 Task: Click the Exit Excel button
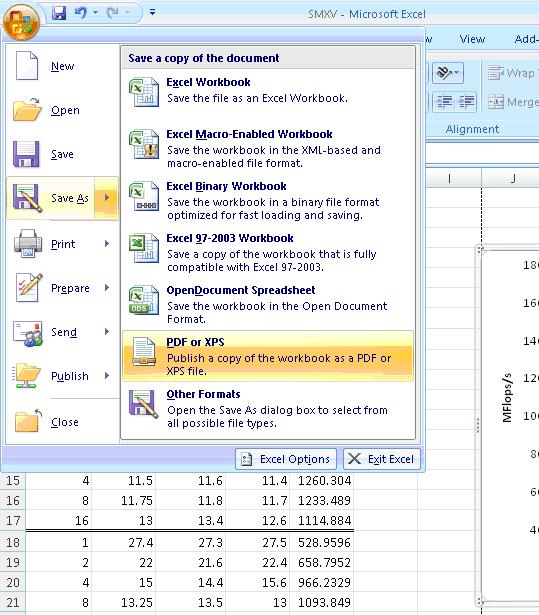[382, 459]
